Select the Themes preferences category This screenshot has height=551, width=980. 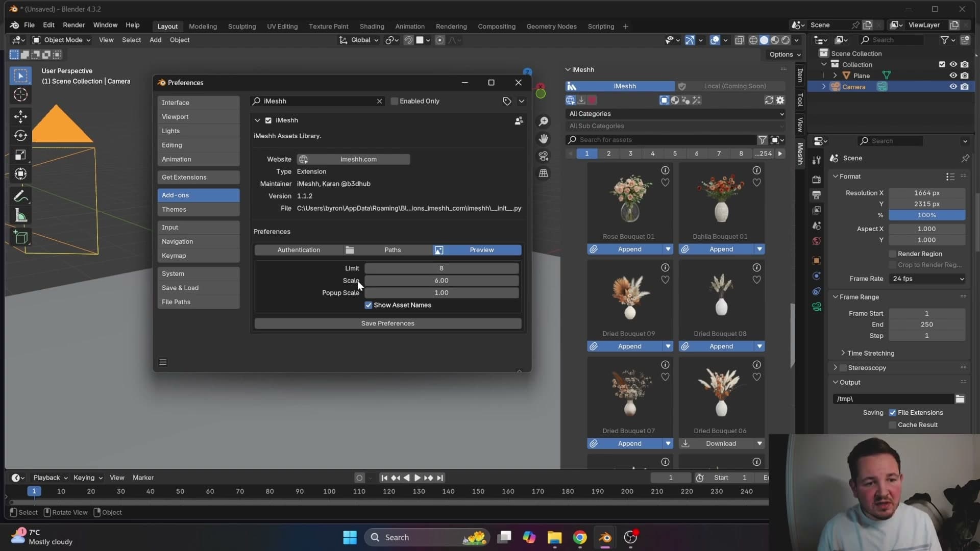[198, 210]
